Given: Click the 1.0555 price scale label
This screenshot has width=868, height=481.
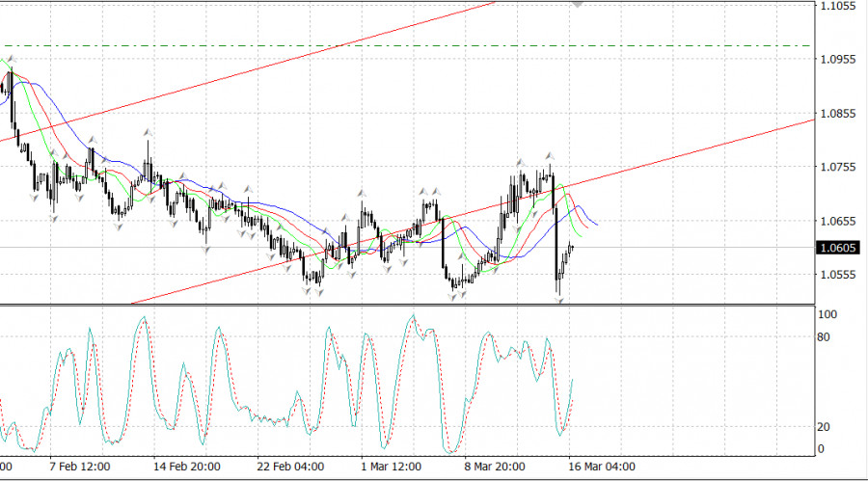Looking at the screenshot, I should coord(837,275).
